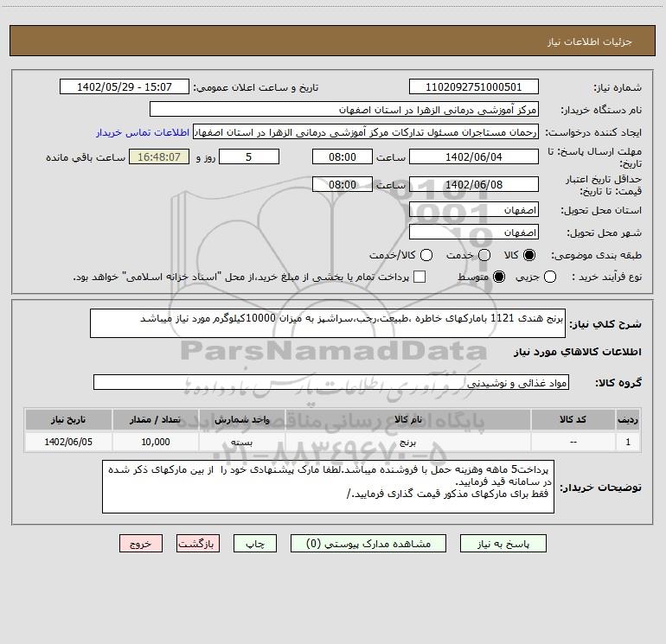Click the کد کالا column header

pos(573,420)
